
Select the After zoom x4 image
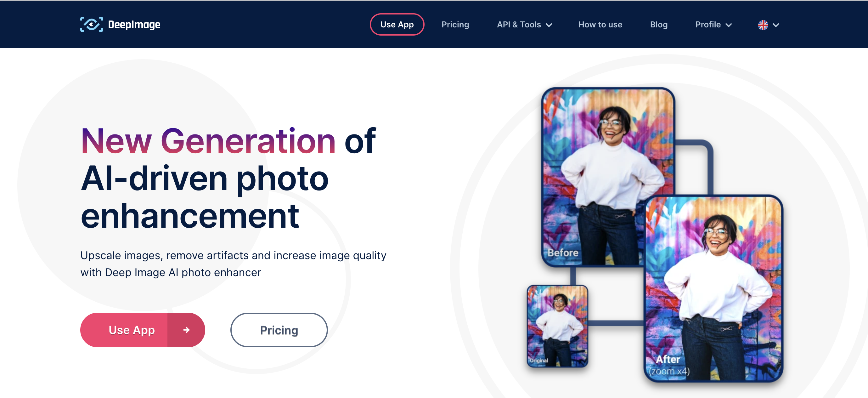coord(713,289)
